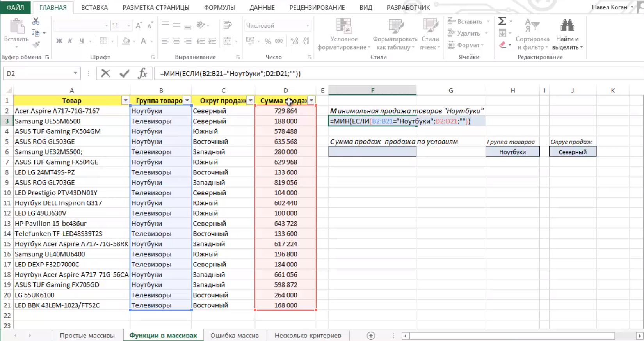The width and height of the screenshot is (644, 341).
Task: Click the Decrease Decimal icon
Action: click(306, 41)
